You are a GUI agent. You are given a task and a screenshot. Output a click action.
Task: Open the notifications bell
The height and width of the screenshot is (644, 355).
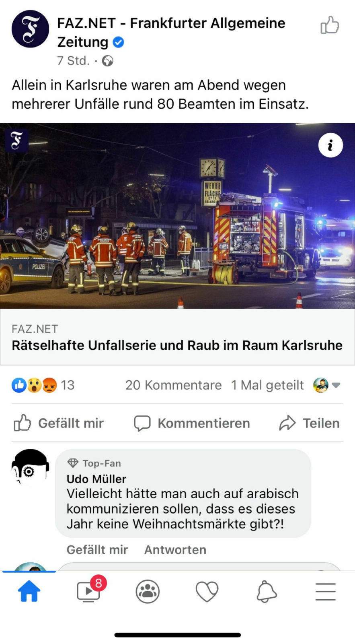coord(266,592)
